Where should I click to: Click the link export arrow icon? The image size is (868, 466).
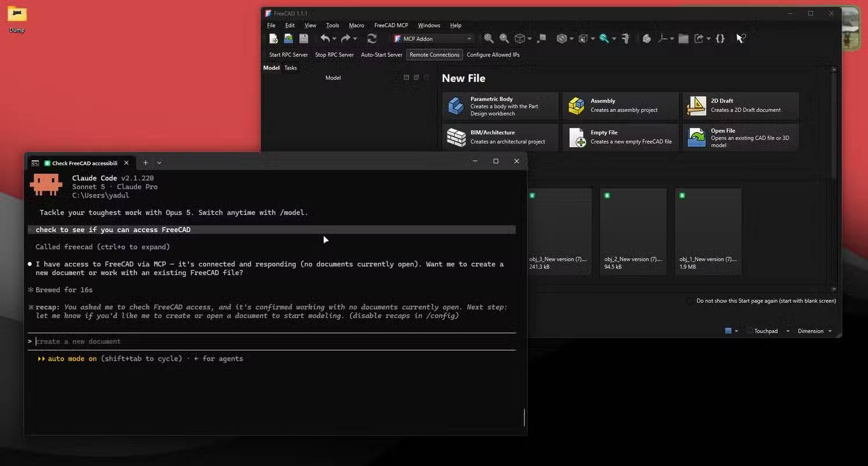(699, 39)
